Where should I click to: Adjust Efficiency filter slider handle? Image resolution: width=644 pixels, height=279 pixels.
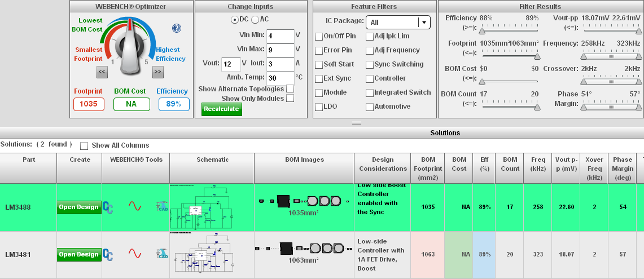click(482, 31)
